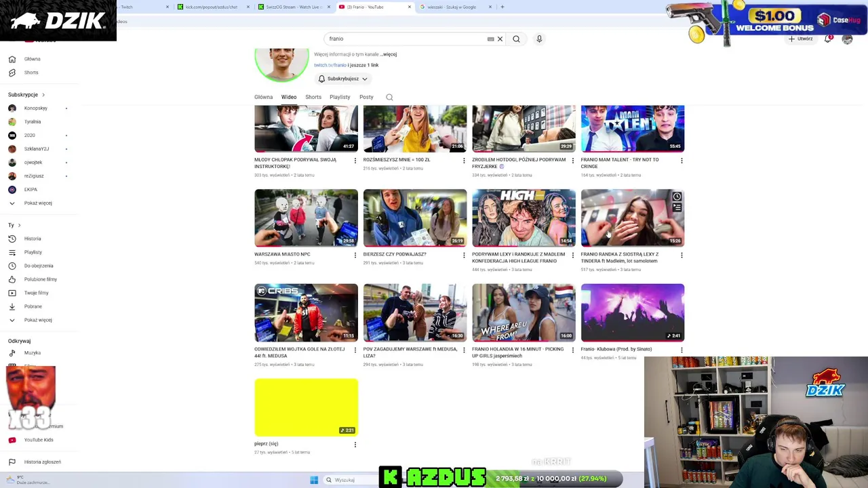This screenshot has width=868, height=488.
Task: Open Windows Start menu on taskbar
Action: coord(314,480)
